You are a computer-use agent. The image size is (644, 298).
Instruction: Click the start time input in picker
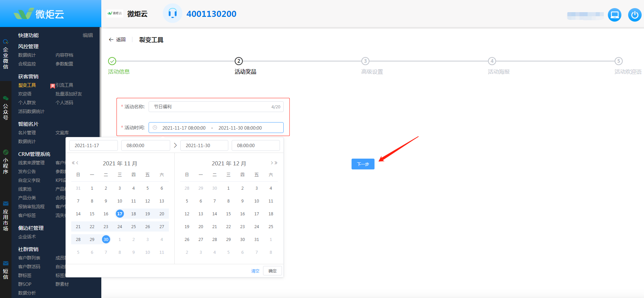pos(146,145)
